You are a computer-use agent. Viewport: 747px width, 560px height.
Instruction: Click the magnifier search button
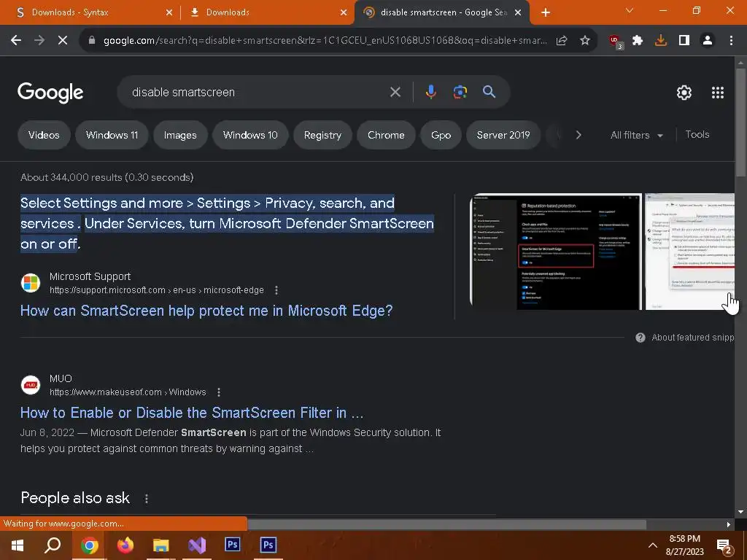pos(489,92)
